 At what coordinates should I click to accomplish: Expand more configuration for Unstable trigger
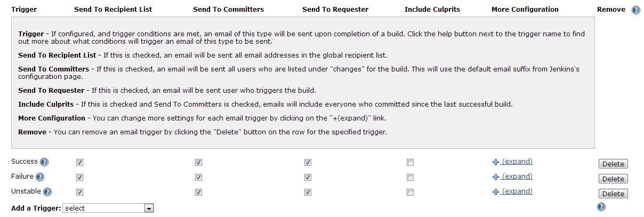tap(517, 191)
